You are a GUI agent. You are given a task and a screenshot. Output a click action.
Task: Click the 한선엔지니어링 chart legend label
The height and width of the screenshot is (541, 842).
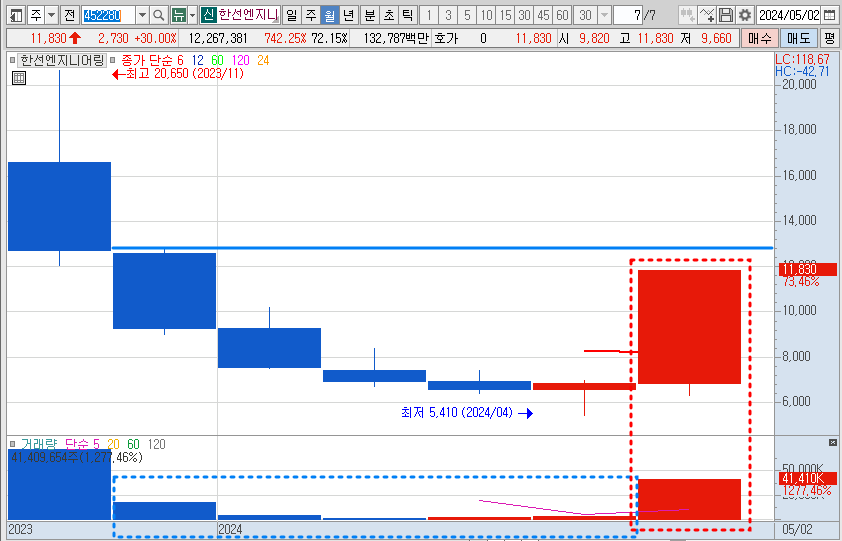point(62,60)
